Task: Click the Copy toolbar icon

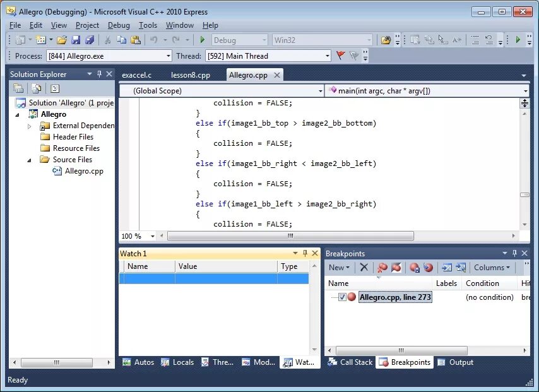Action: (x=121, y=40)
